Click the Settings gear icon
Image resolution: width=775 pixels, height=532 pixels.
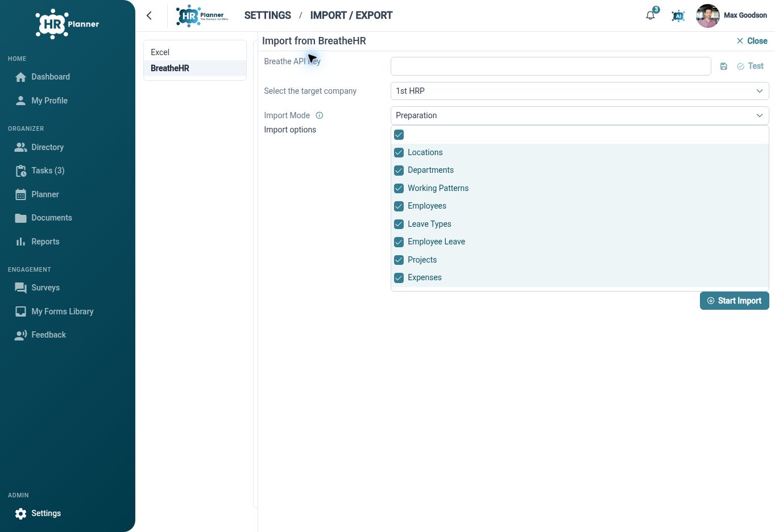(21, 514)
